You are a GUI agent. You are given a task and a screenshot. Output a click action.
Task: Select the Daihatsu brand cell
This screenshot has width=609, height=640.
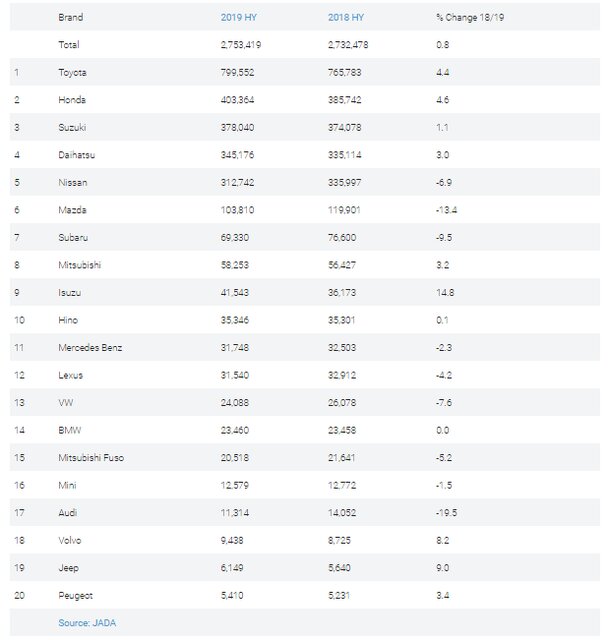[x=77, y=155]
